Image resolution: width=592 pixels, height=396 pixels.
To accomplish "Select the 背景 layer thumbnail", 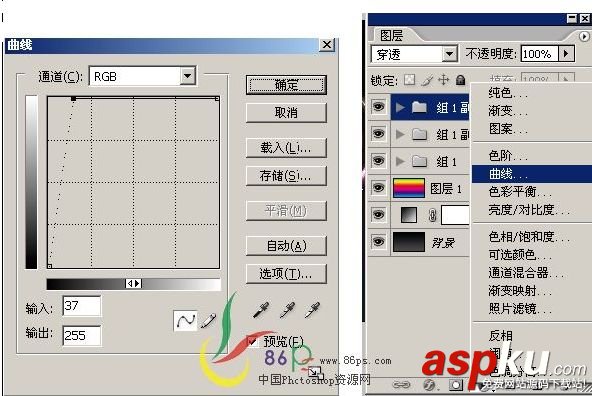I will point(409,242).
